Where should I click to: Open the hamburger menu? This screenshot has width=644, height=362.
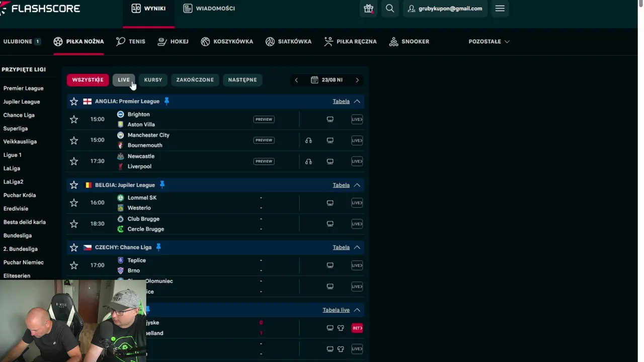(x=500, y=9)
